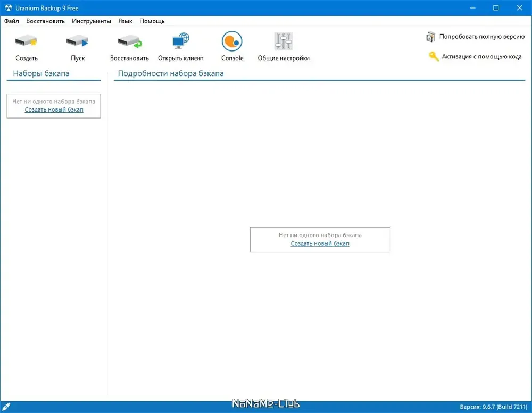
Task: Click Создать новый бэкап link in center panel
Action: pos(320,243)
